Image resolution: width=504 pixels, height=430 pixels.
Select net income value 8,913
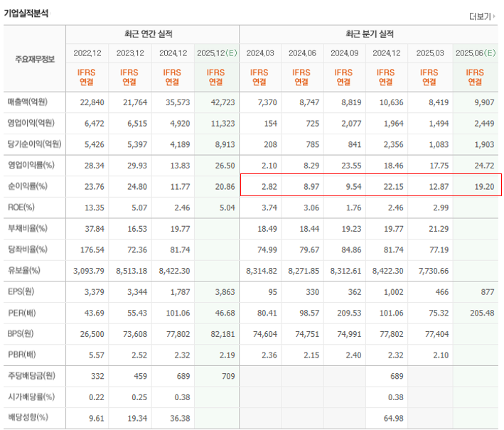click(x=225, y=144)
